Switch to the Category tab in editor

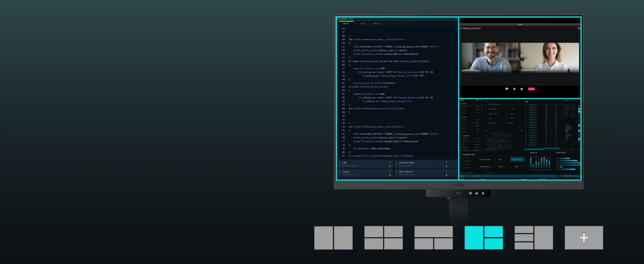[x=377, y=23]
